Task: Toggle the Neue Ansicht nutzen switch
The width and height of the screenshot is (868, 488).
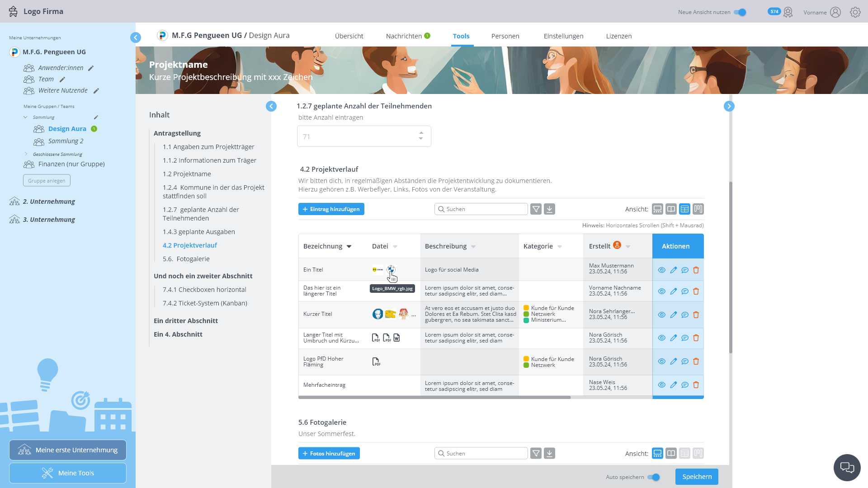Action: click(740, 12)
